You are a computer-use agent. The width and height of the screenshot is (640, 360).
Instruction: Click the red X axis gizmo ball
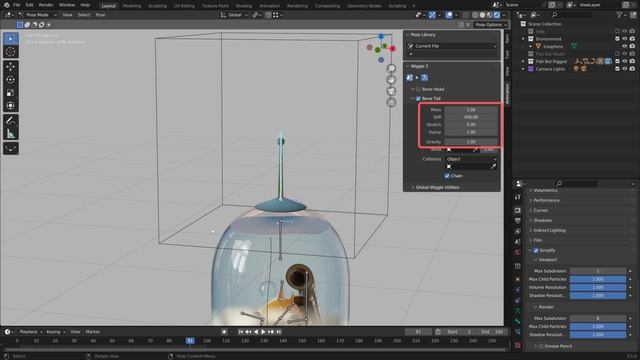393,49
